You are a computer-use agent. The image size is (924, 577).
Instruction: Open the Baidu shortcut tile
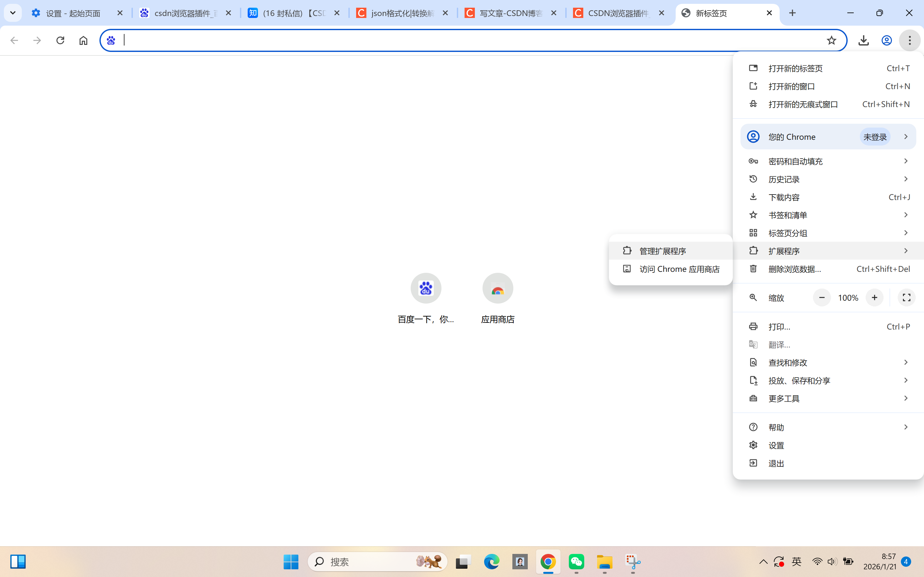coord(426,288)
